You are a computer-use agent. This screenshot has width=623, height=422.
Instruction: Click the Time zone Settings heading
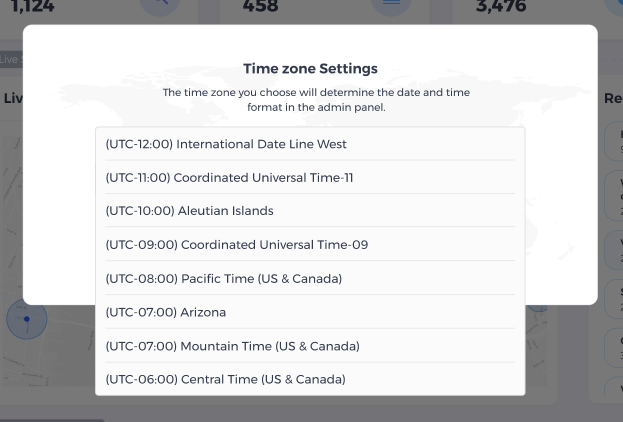310,69
